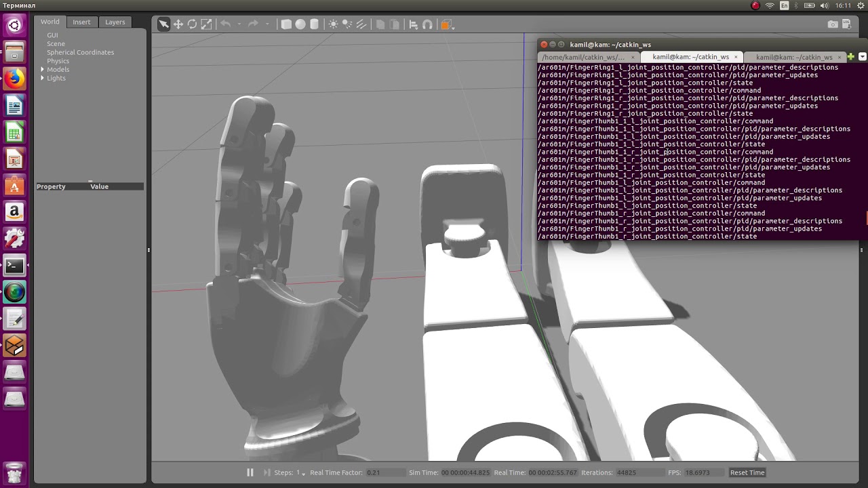The width and height of the screenshot is (868, 488).
Task: Toggle the snap magnet tool
Action: tap(427, 24)
